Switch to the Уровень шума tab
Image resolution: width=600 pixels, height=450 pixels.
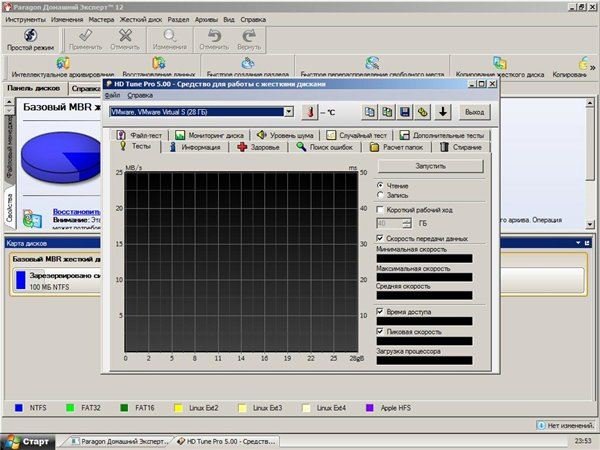tap(285, 135)
